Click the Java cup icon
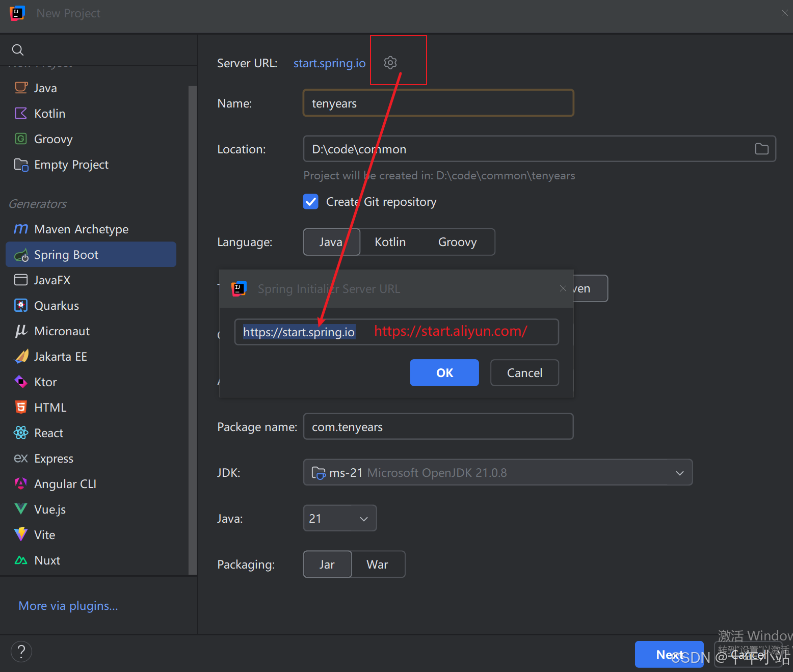Viewport: 793px width, 672px height. tap(21, 88)
